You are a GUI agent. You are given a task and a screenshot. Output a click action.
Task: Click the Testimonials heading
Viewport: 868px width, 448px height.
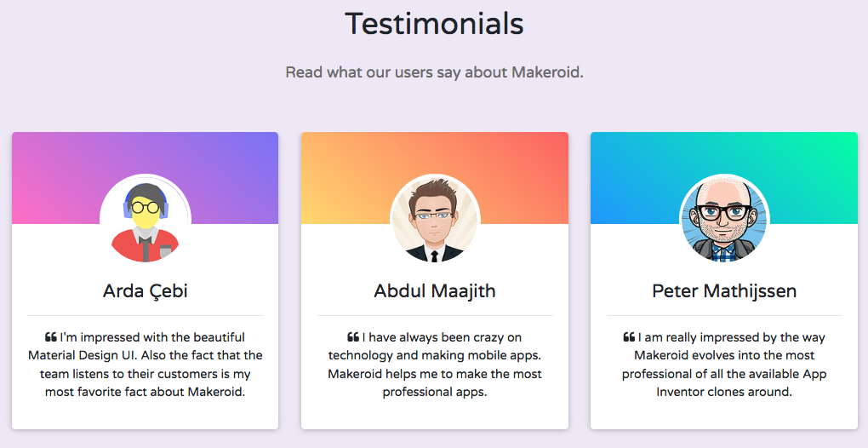[x=434, y=24]
